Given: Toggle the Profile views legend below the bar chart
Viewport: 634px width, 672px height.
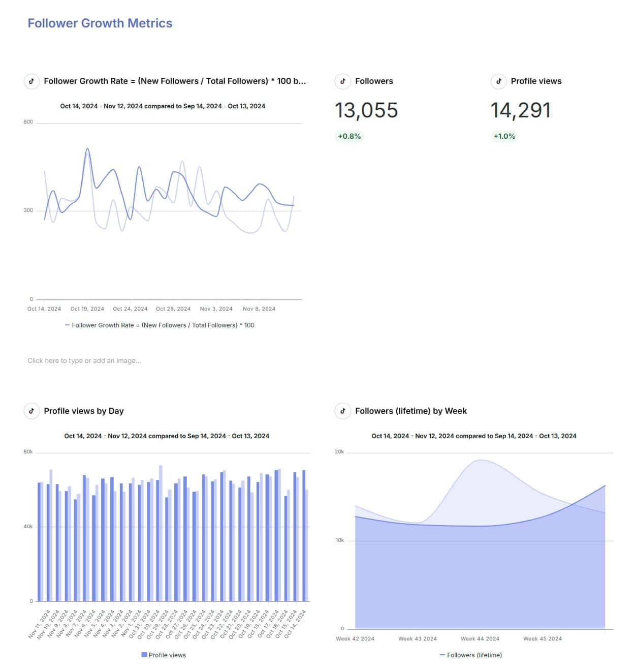Looking at the screenshot, I should click(x=164, y=655).
